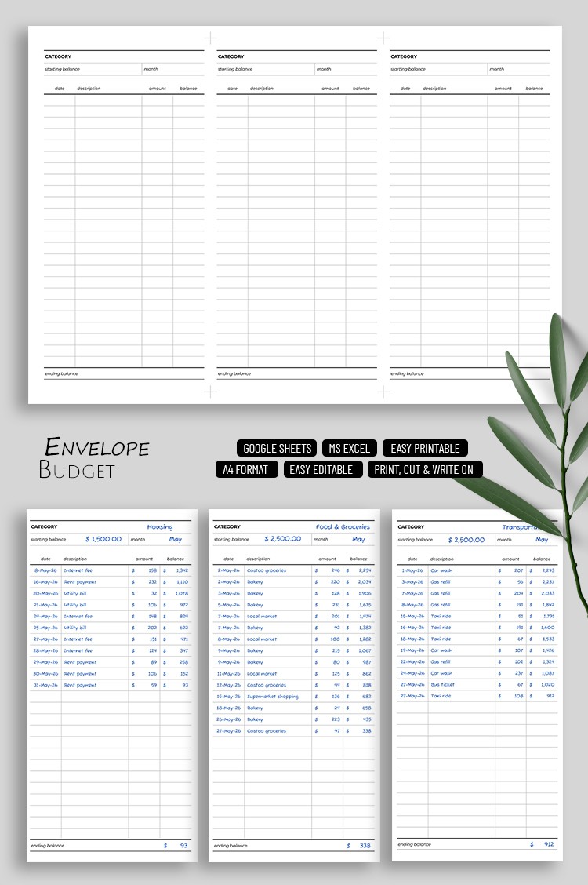Click the GOOGLE SHEETS badge

point(277,448)
